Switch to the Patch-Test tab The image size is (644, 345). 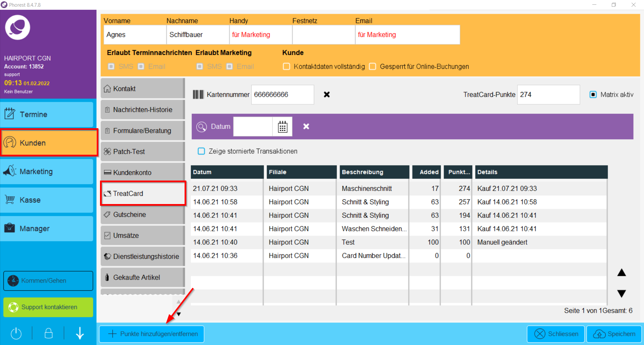(143, 152)
